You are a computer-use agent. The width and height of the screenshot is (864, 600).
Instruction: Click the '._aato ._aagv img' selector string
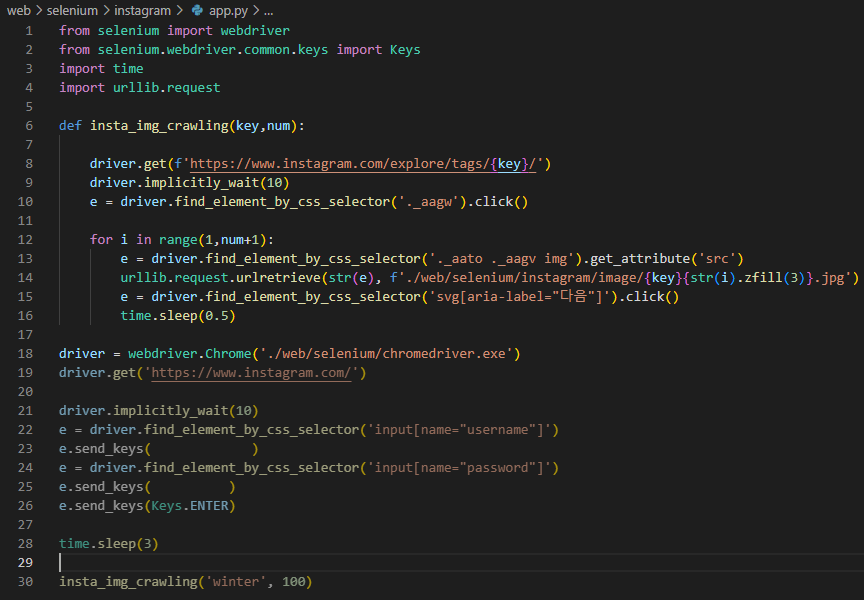(x=501, y=258)
